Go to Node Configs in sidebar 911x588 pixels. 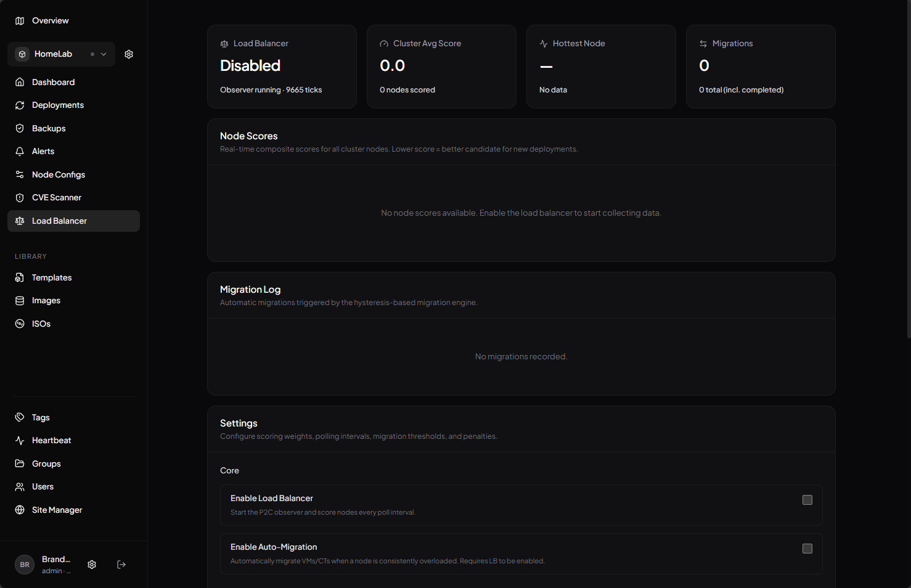(59, 175)
